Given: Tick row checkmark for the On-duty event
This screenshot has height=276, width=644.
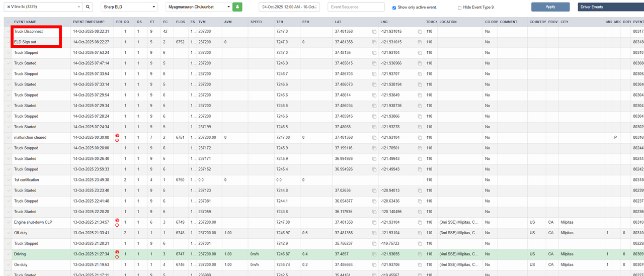Looking at the screenshot, I should coord(8,264).
